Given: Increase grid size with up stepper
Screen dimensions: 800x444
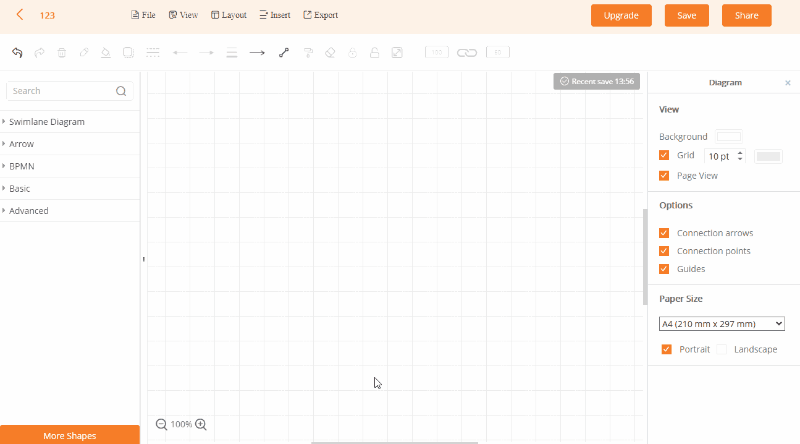Looking at the screenshot, I should click(740, 153).
